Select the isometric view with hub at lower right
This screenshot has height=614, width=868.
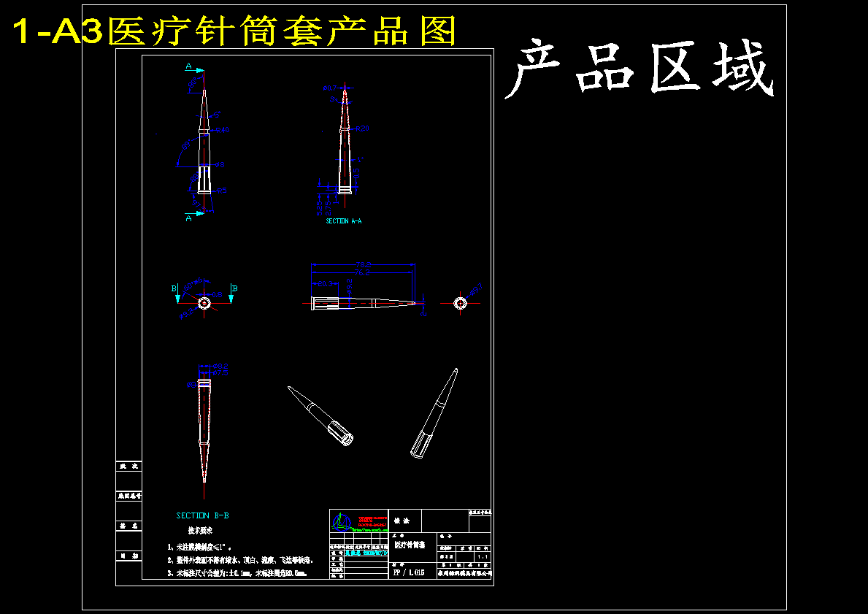320,415
